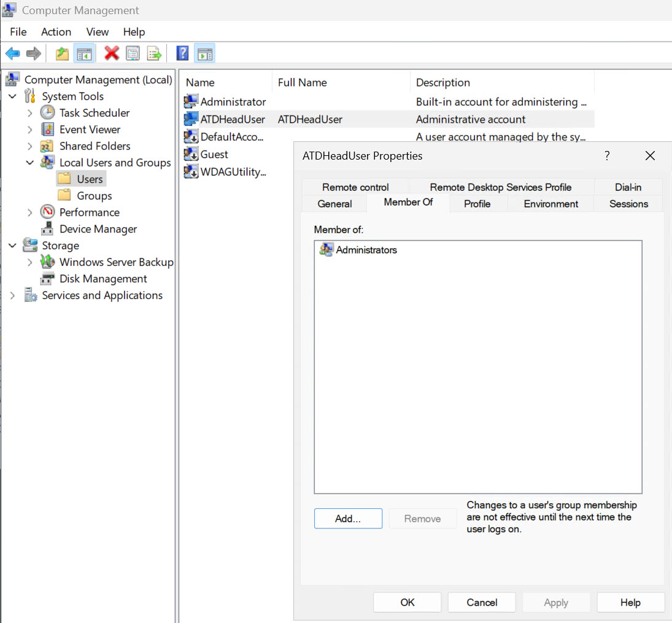The height and width of the screenshot is (623, 672).
Task: Click the WDAGUtility user account icon
Action: tap(191, 172)
